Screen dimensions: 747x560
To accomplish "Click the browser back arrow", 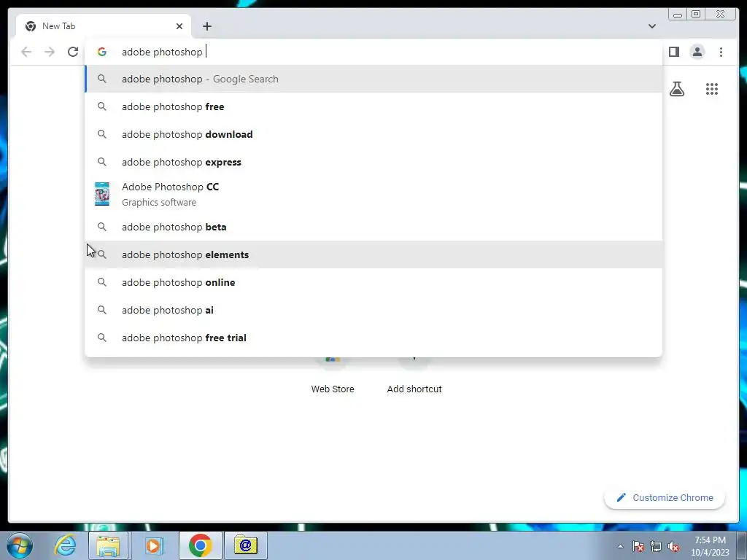I will pyautogui.click(x=26, y=52).
